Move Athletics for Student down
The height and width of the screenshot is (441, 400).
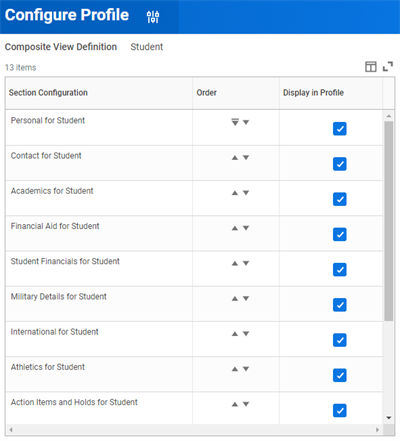(246, 369)
